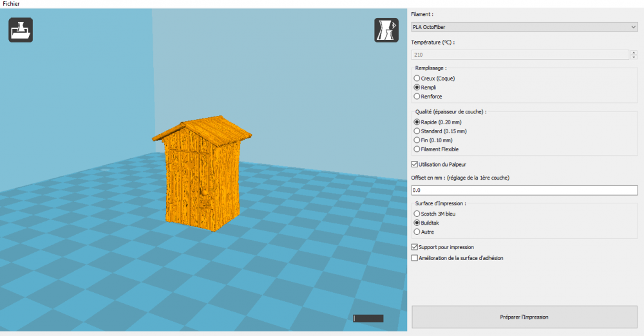Select Renforce fill option
Image resolution: width=644 pixels, height=336 pixels.
click(428, 97)
